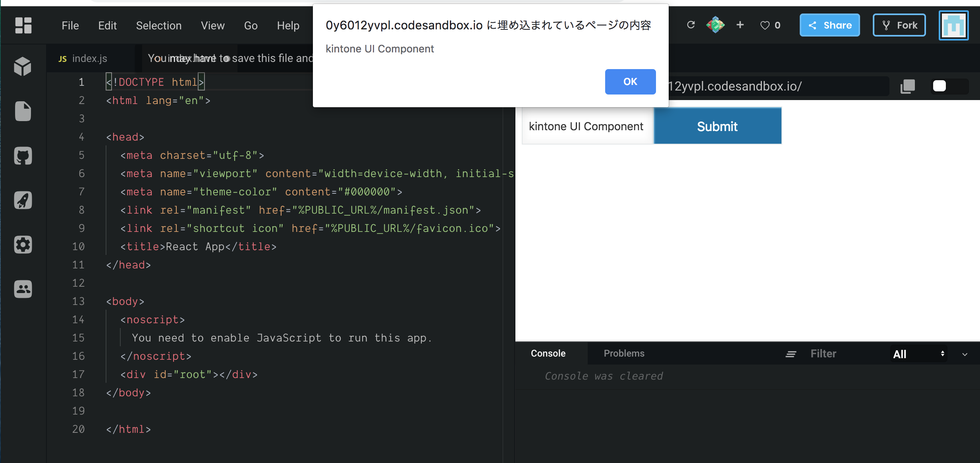
Task: Click the <title>React App</title> code line
Action: 199,247
